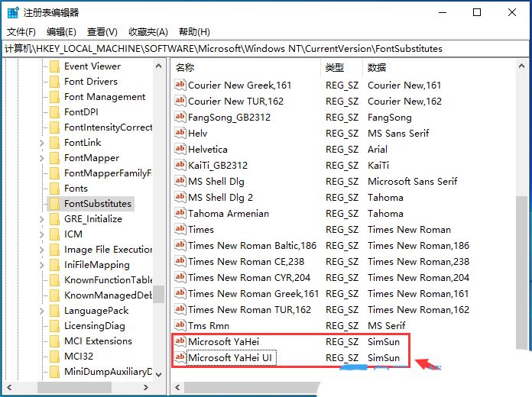Select the MCI Extensions tree key
The height and width of the screenshot is (397, 532).
(98, 341)
